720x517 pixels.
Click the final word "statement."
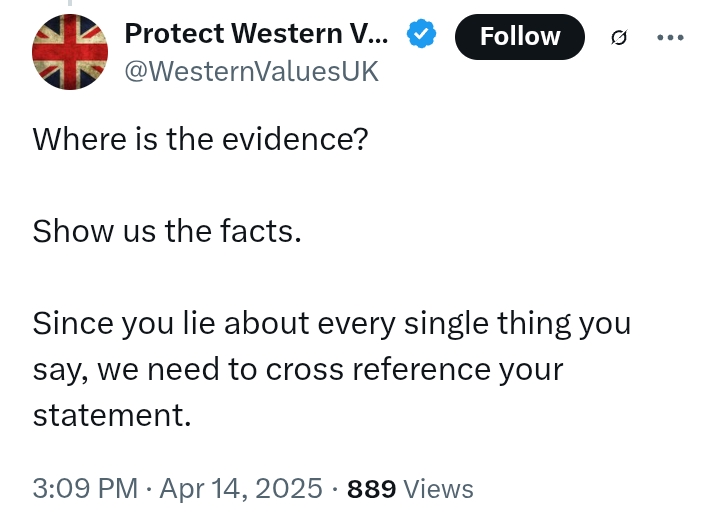pos(112,415)
